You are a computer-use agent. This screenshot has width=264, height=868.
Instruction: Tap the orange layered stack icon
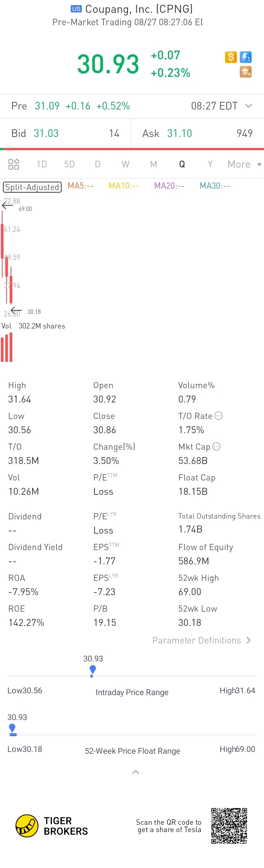[246, 72]
